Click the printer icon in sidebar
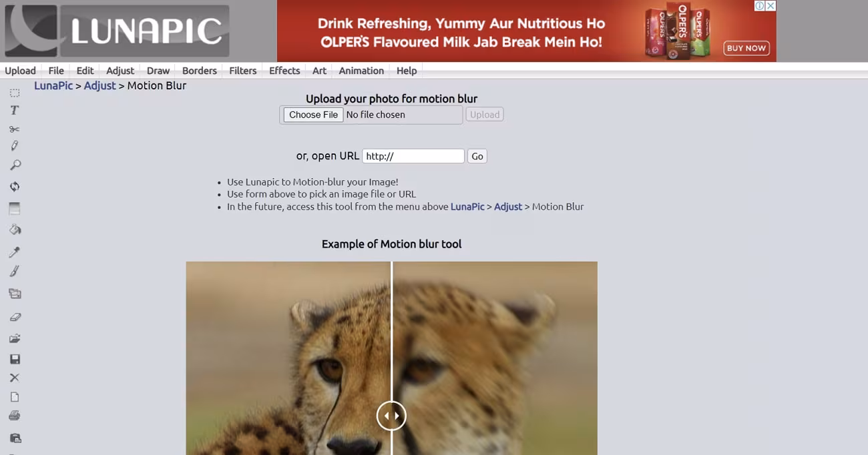Viewport: 868px width, 455px height. click(x=15, y=416)
